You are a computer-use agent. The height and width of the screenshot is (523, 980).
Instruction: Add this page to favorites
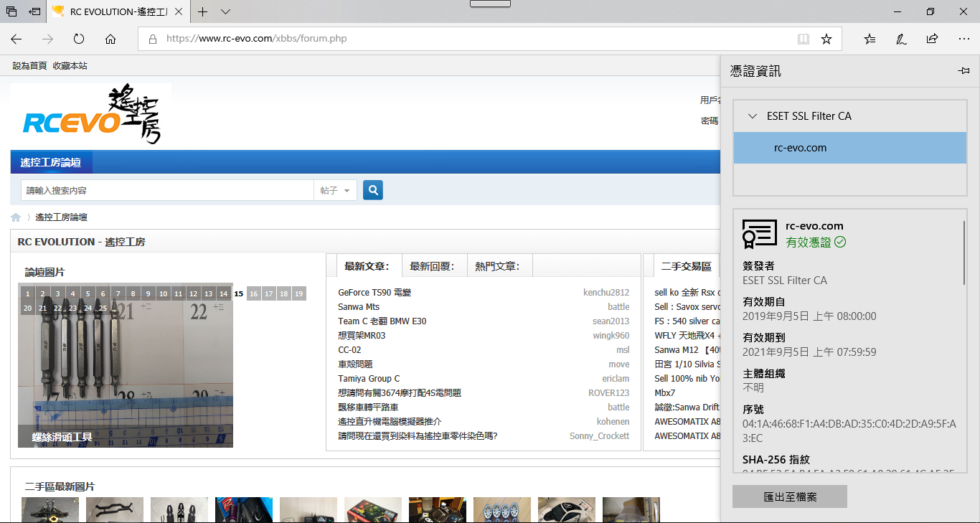pyautogui.click(x=826, y=39)
